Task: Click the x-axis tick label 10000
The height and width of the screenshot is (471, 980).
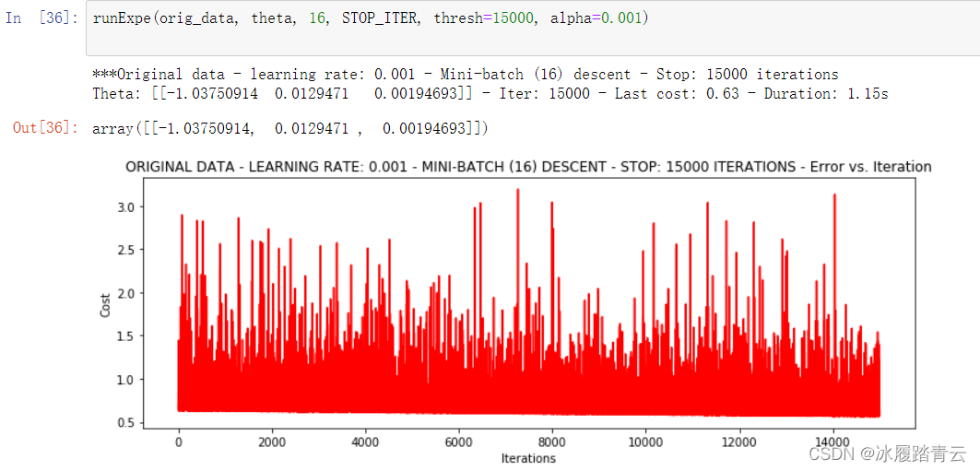Action: (x=645, y=441)
